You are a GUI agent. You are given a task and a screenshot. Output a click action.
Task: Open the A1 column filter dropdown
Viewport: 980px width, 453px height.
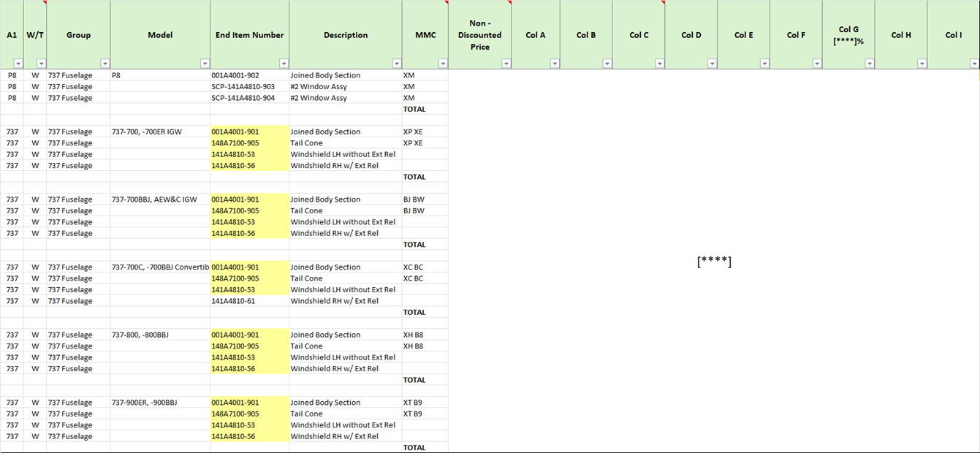pyautogui.click(x=18, y=64)
